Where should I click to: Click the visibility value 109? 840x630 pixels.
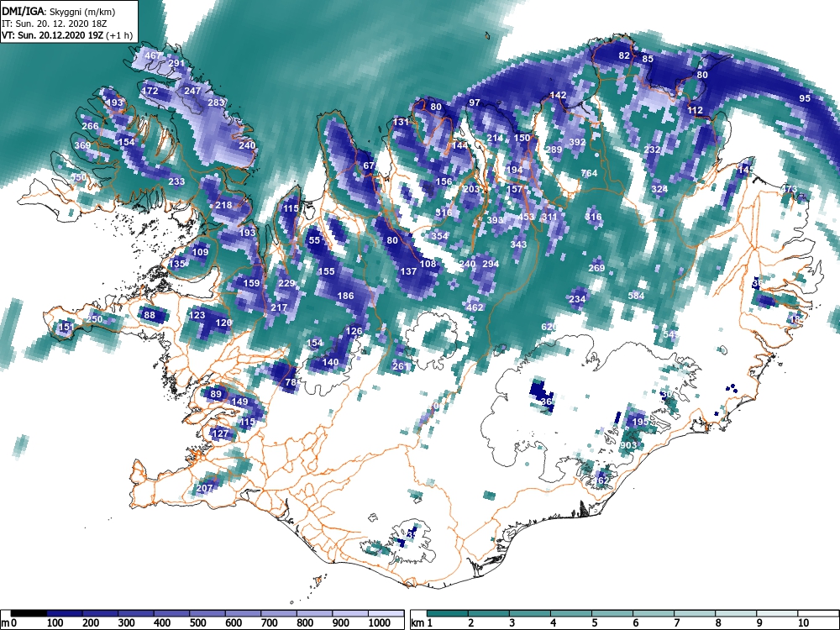pos(200,252)
